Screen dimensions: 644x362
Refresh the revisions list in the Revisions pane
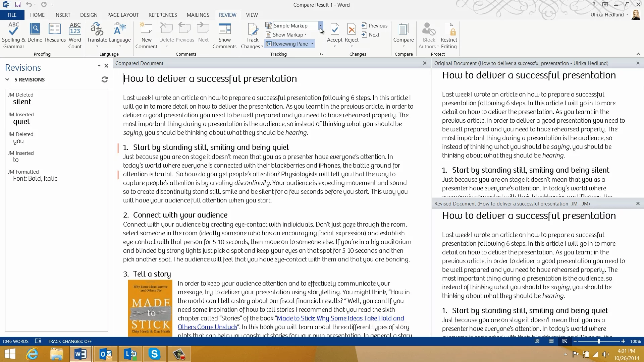105,79
